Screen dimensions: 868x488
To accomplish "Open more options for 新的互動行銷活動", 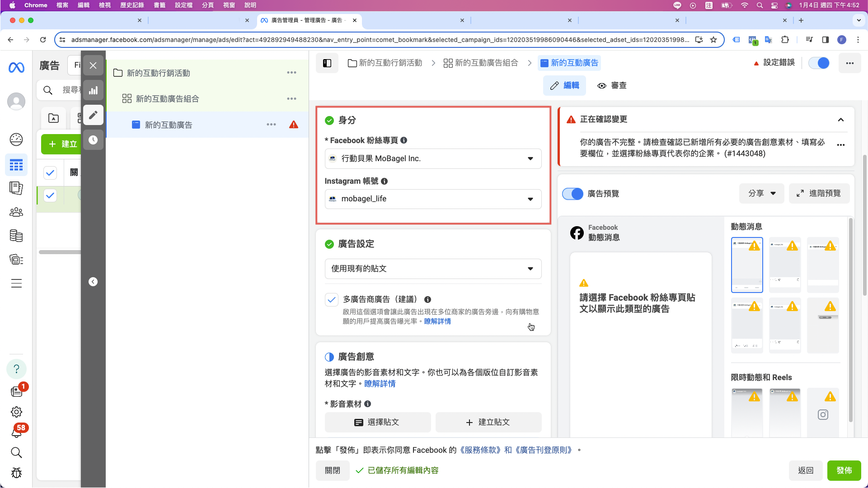I will (x=292, y=73).
